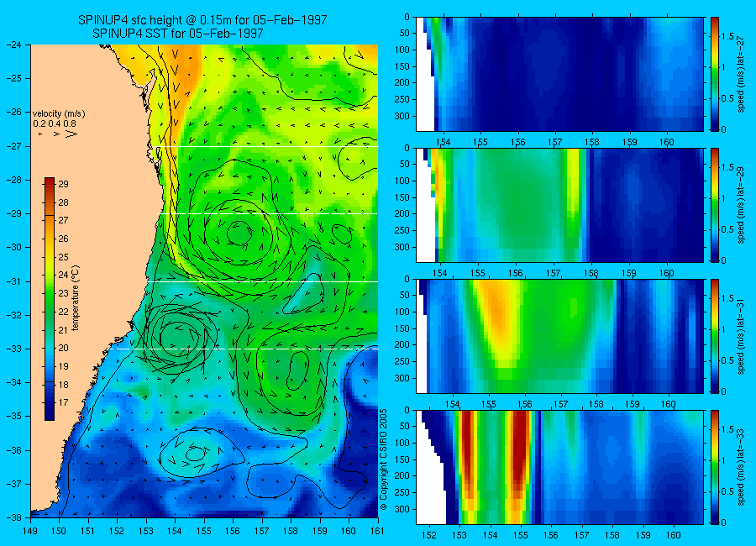Select the 'speed (m/s) lat=-33' label
The height and width of the screenshot is (546, 756).
coord(741,468)
